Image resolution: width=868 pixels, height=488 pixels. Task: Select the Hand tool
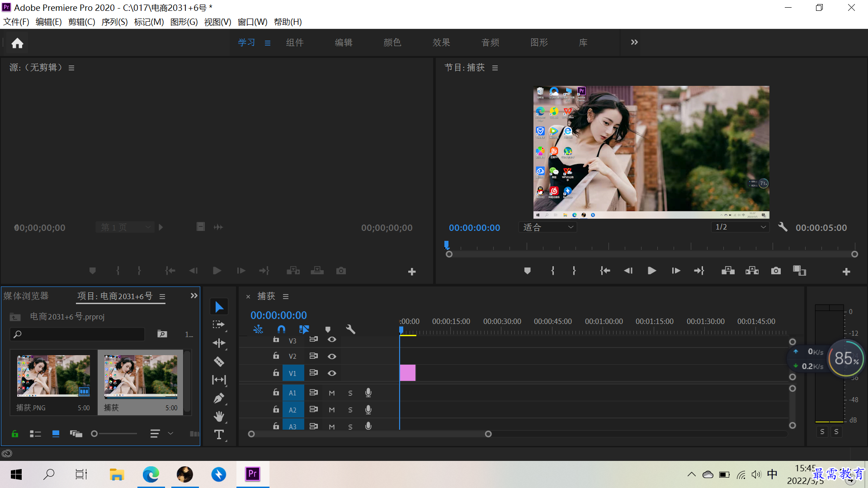[219, 416]
